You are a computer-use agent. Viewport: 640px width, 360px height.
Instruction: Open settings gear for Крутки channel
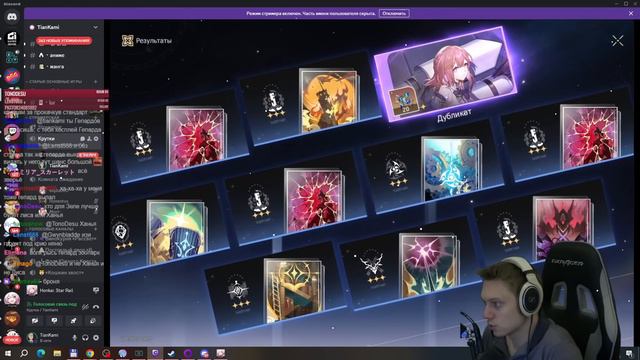click(x=96, y=139)
